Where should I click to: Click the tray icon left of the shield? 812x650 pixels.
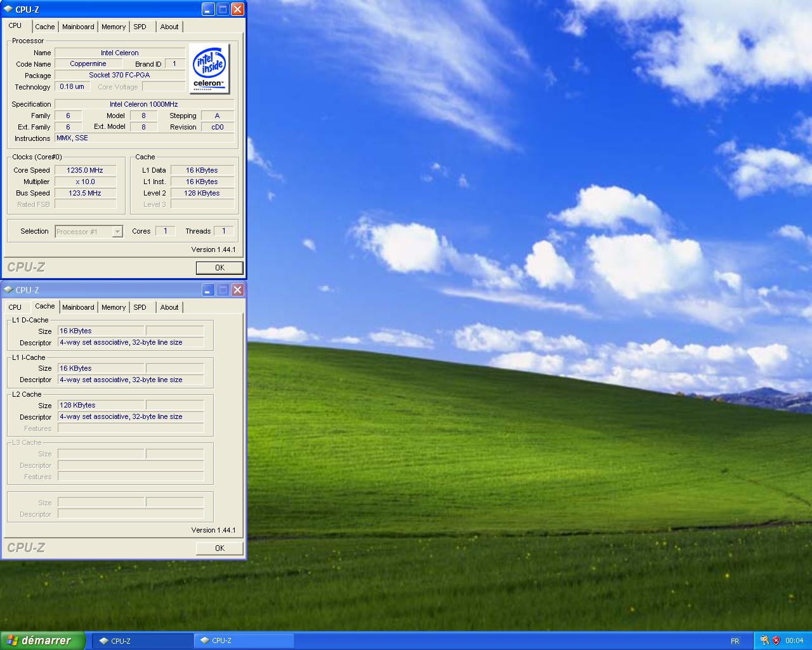coord(764,641)
